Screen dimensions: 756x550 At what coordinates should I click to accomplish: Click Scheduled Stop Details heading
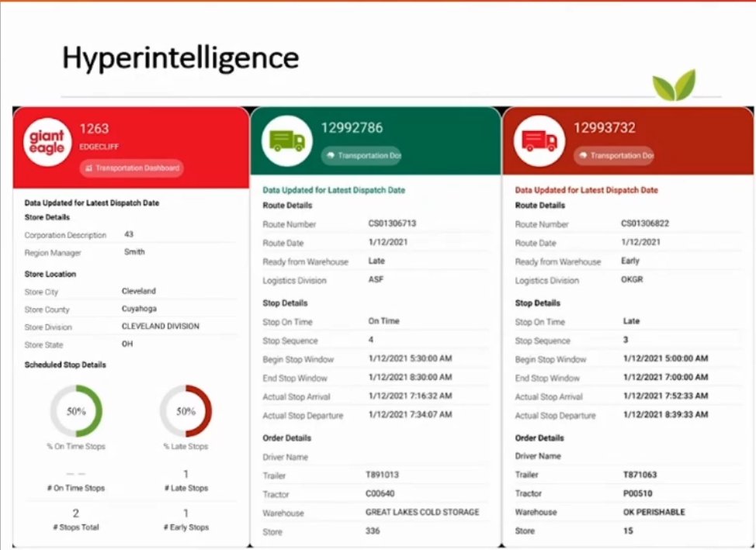(65, 365)
